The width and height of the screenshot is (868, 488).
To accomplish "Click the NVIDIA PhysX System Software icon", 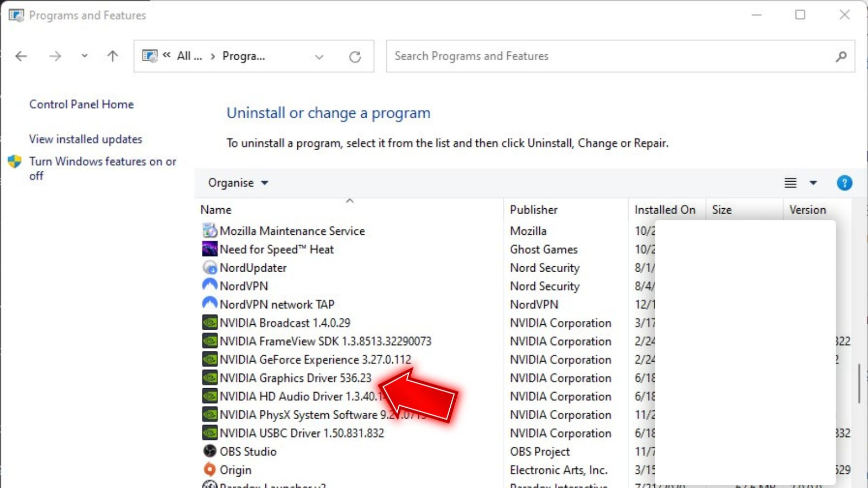I will [x=209, y=415].
